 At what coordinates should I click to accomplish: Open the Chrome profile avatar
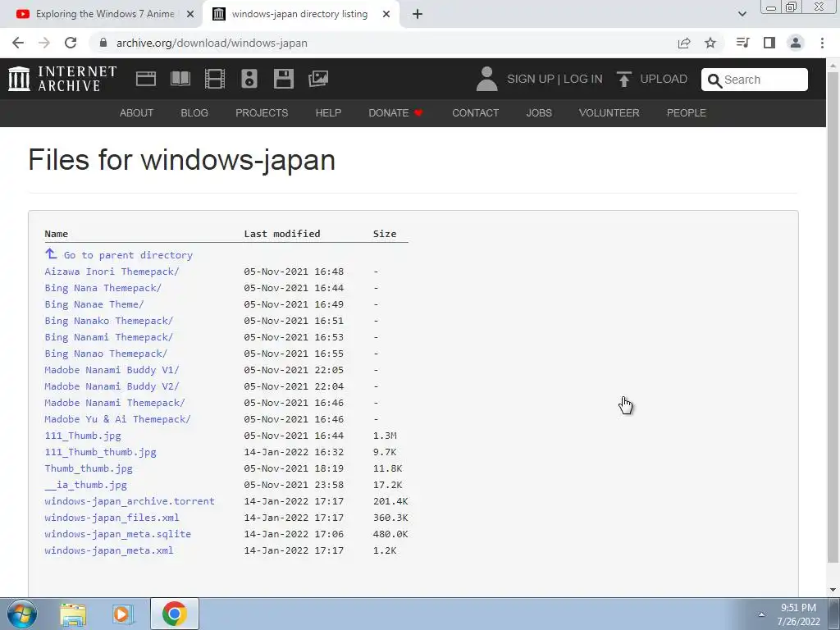point(796,43)
